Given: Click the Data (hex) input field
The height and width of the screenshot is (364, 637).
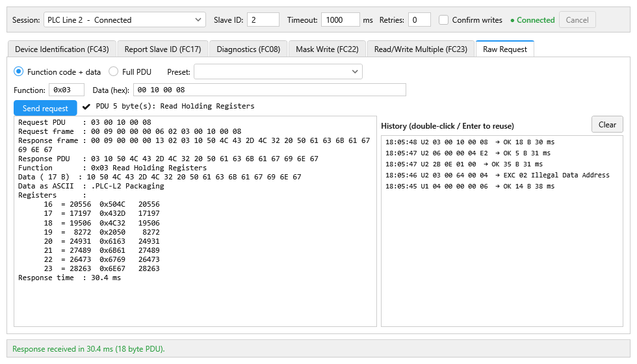Looking at the screenshot, I should (x=269, y=90).
